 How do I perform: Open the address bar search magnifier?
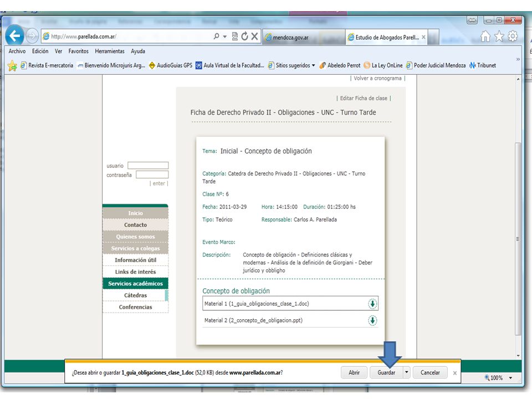(216, 36)
